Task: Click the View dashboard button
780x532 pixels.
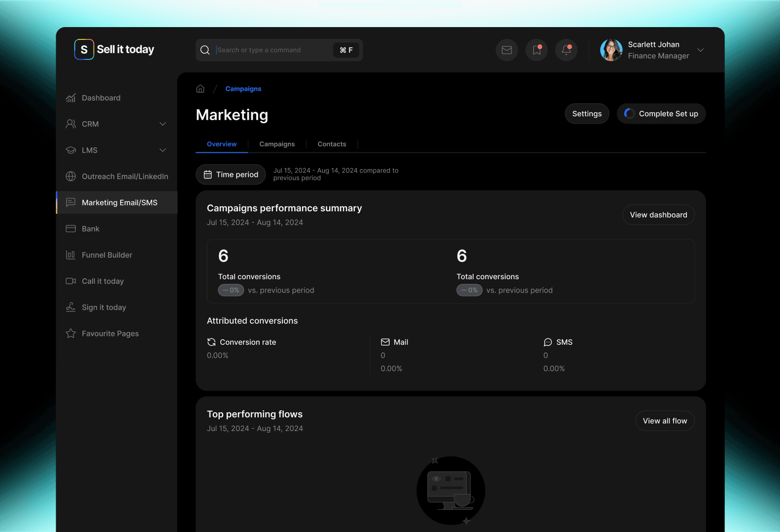Action: coord(658,215)
